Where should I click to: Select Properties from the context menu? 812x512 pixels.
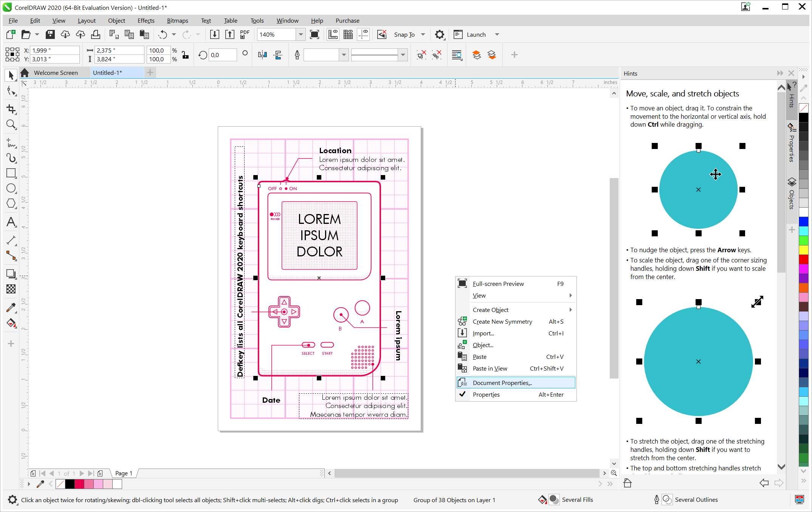486,394
